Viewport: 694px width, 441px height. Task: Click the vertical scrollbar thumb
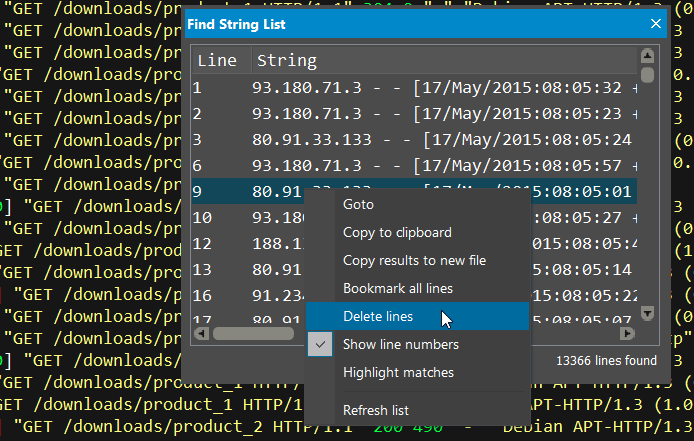coord(647,75)
